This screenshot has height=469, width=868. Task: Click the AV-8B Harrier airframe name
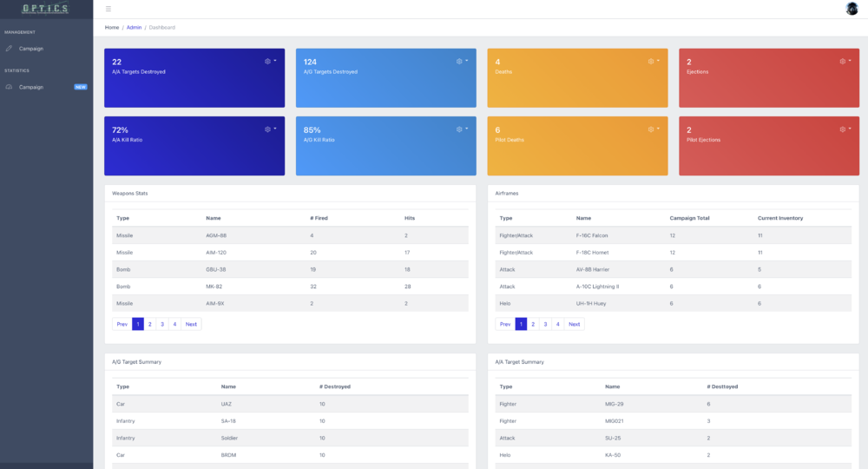pyautogui.click(x=592, y=269)
